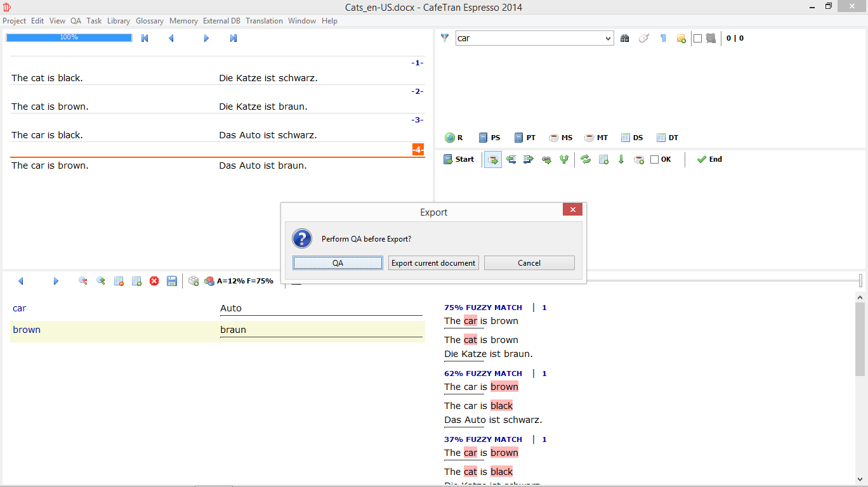This screenshot has width=868, height=487.
Task: Toggle the checkbox next to the search toolbar
Action: click(697, 38)
